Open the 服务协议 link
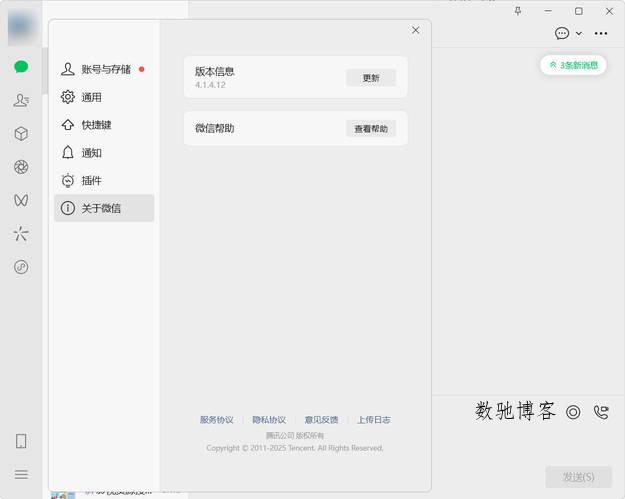This screenshot has height=499, width=625. pos(216,420)
